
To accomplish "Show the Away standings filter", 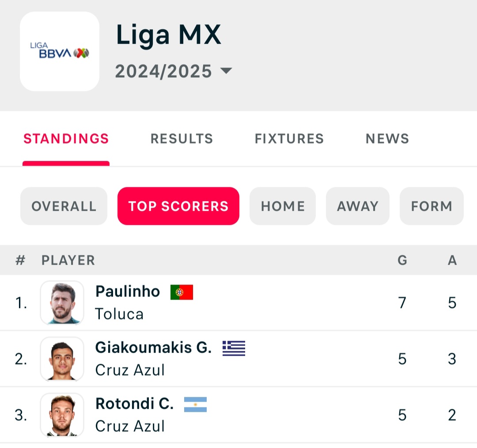I will (358, 206).
